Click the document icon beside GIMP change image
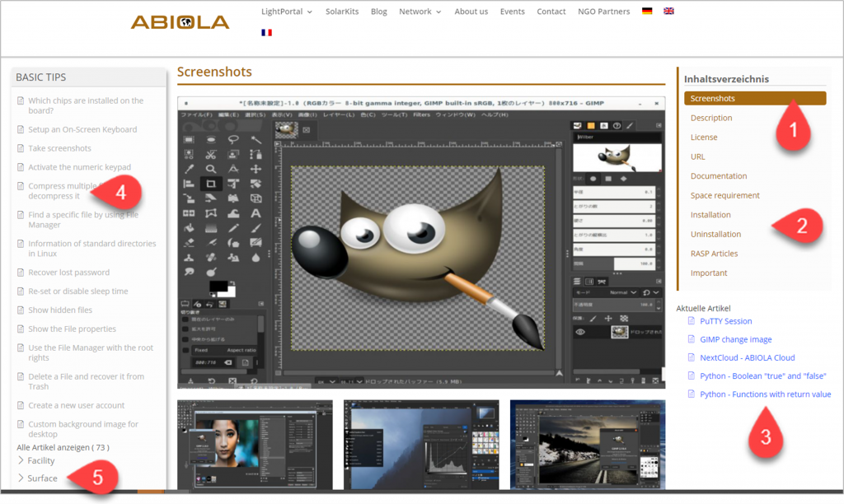Screen dimensions: 844x504 [692, 339]
